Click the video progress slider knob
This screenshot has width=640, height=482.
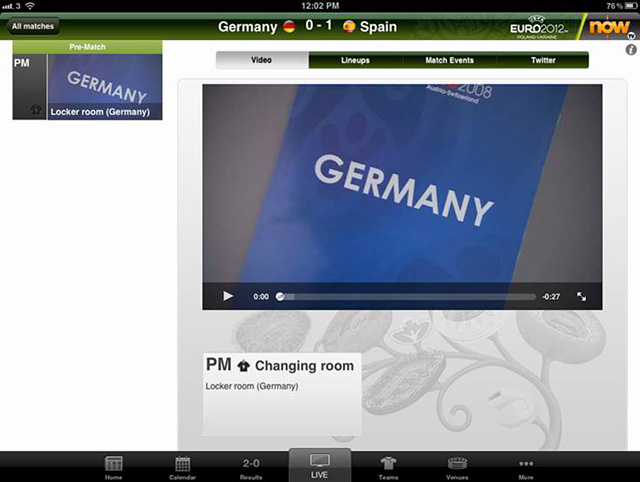pyautogui.click(x=280, y=296)
